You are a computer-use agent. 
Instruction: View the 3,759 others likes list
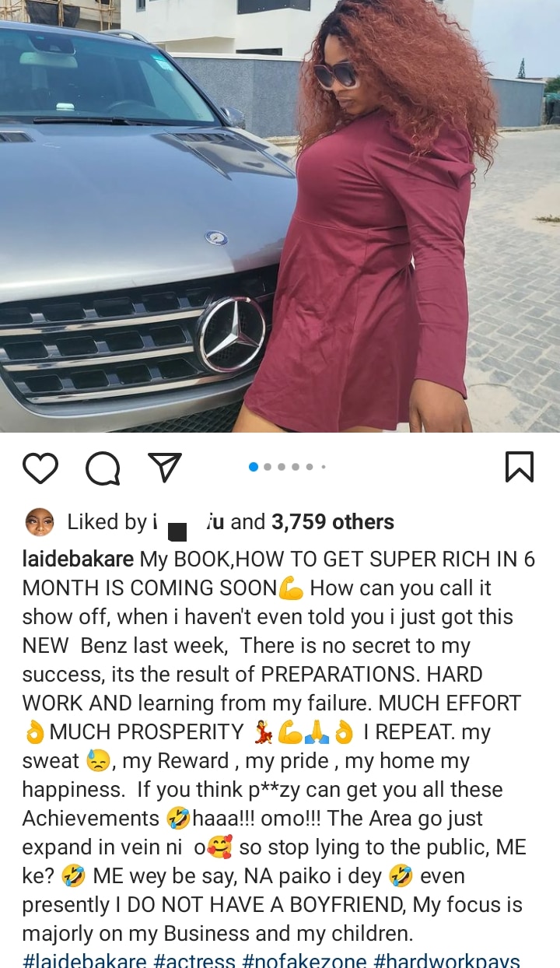click(332, 522)
